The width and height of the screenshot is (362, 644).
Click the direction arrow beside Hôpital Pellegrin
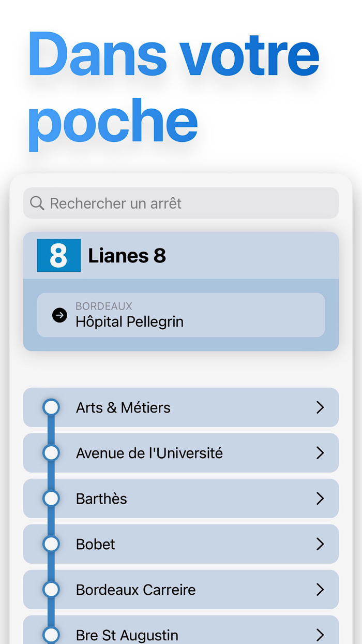[x=59, y=315]
